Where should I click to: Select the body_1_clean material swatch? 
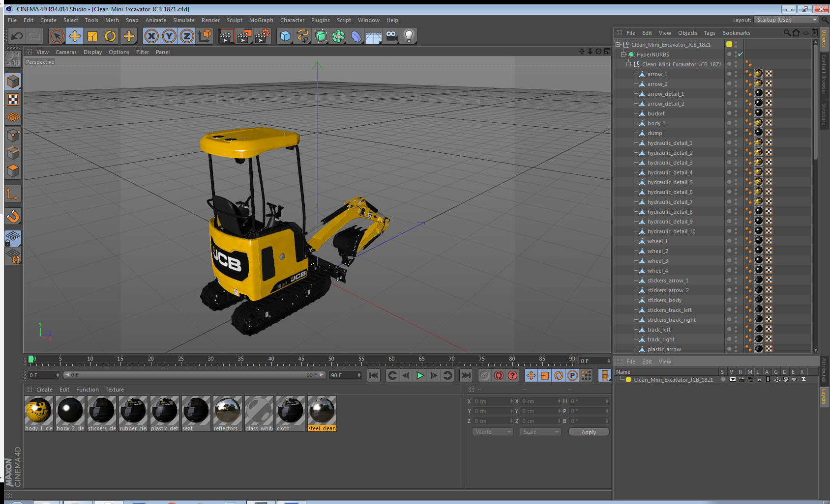click(x=38, y=414)
